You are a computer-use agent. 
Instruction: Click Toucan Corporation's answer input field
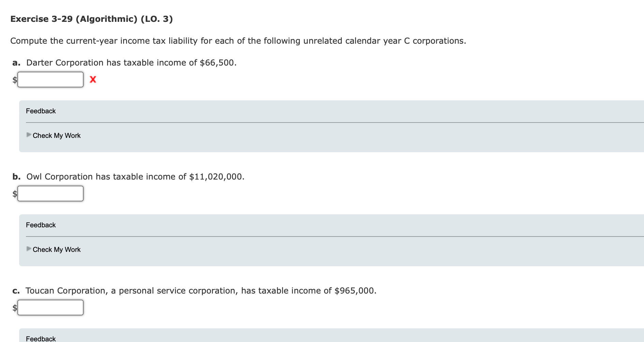tap(50, 308)
